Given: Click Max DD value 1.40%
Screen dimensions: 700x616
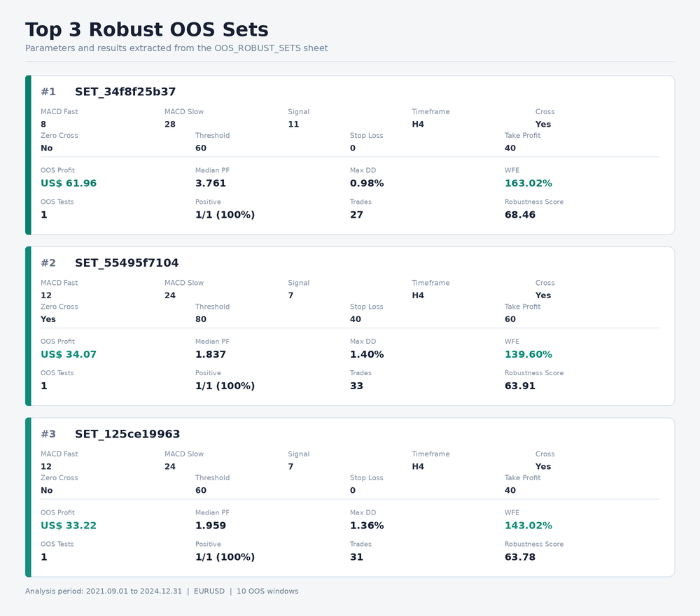Looking at the screenshot, I should point(367,354).
